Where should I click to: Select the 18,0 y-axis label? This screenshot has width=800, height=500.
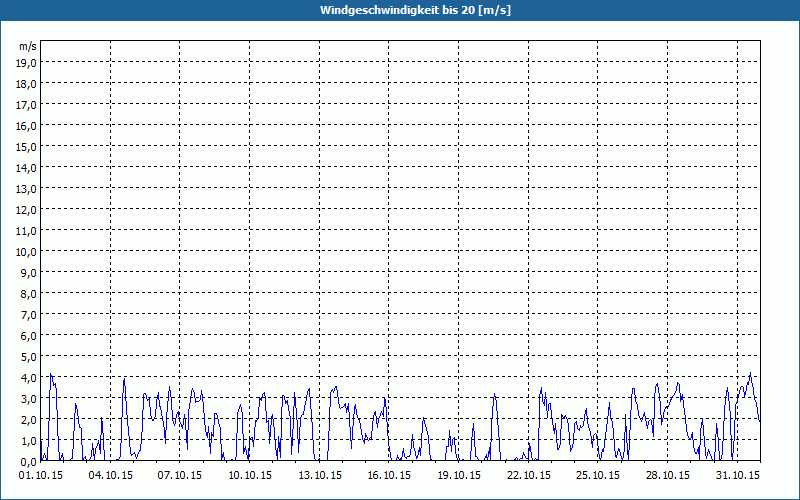tap(28, 83)
